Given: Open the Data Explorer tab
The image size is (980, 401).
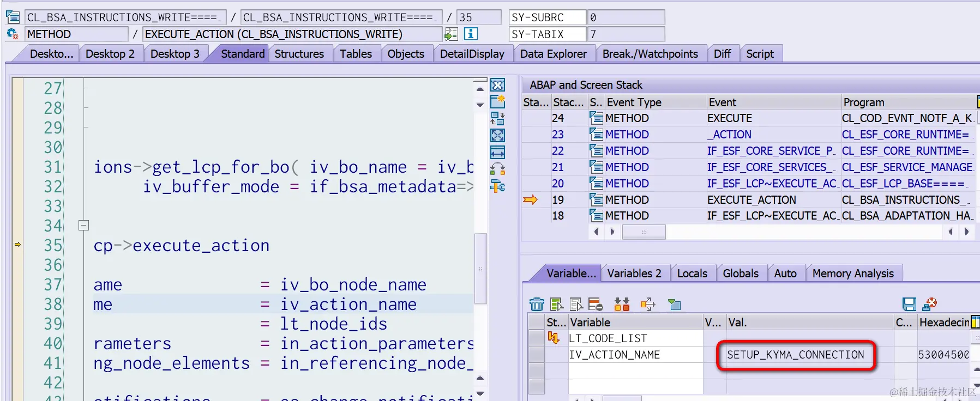Looking at the screenshot, I should (553, 54).
